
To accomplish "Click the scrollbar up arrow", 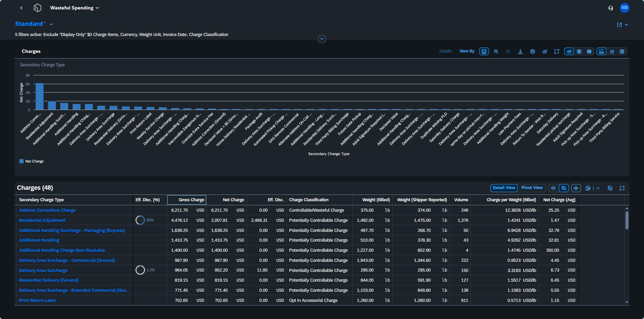I will coord(627,208).
